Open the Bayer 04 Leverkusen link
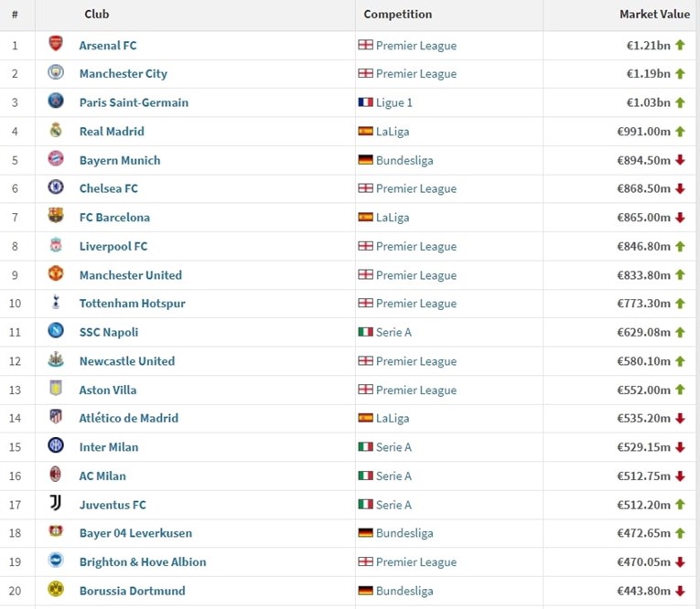The height and width of the screenshot is (609, 700). [x=135, y=533]
